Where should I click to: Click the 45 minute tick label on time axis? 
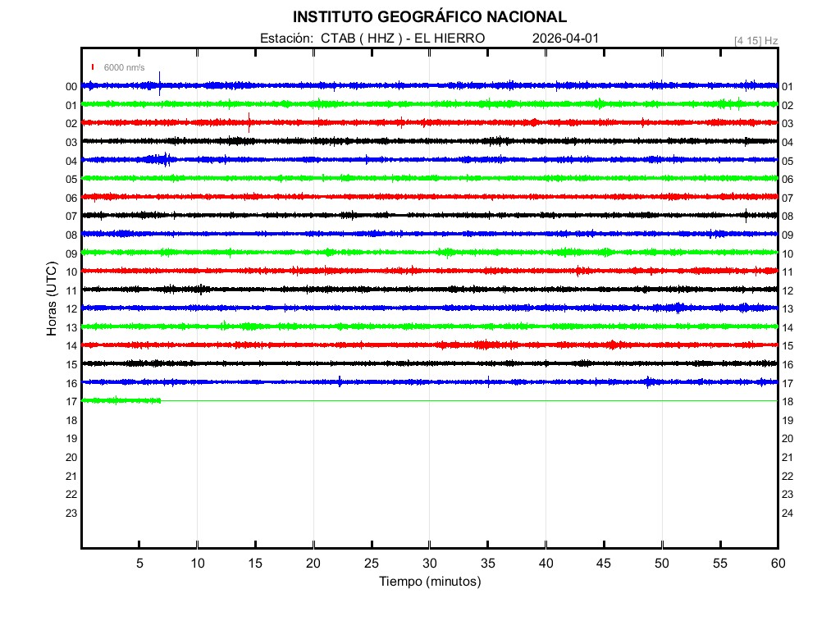[604, 563]
